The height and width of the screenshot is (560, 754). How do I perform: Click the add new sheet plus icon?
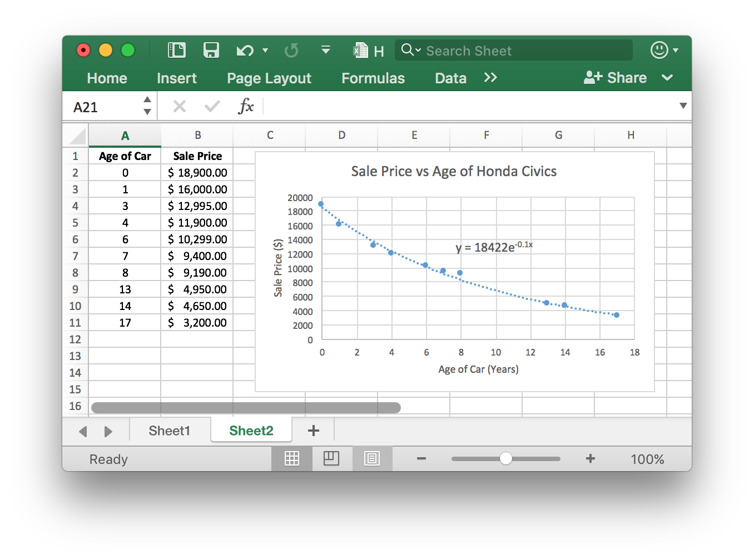pyautogui.click(x=313, y=431)
